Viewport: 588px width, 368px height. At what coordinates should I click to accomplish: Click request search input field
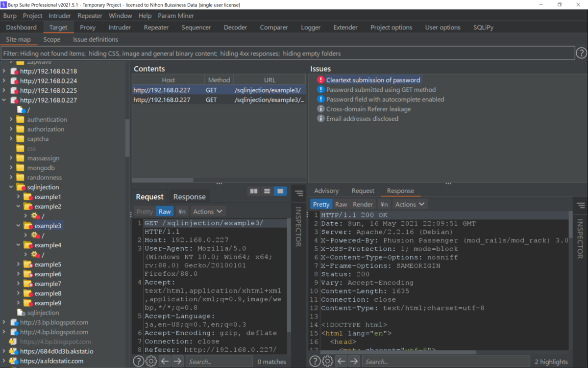[219, 362]
